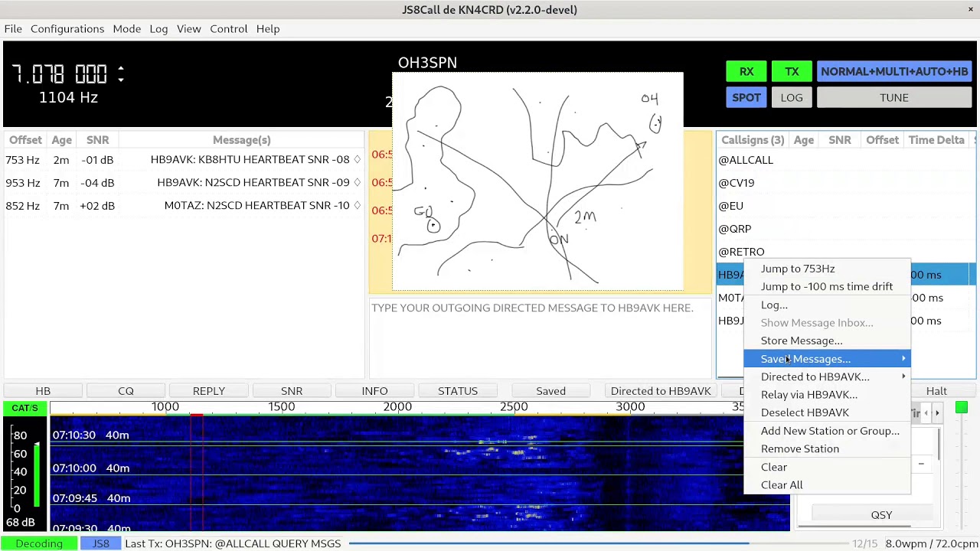The height and width of the screenshot is (551, 980).
Task: Click the Saved macro button
Action: pyautogui.click(x=550, y=391)
